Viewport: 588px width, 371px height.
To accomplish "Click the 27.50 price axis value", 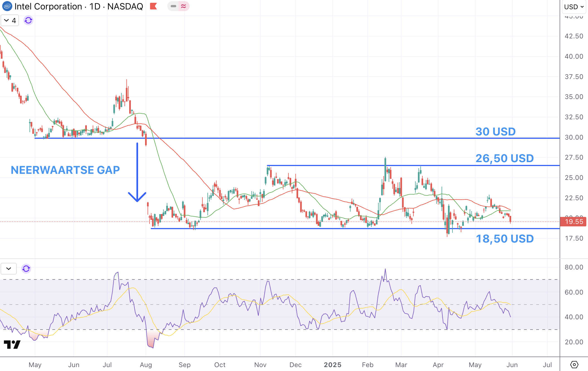I will (574, 157).
